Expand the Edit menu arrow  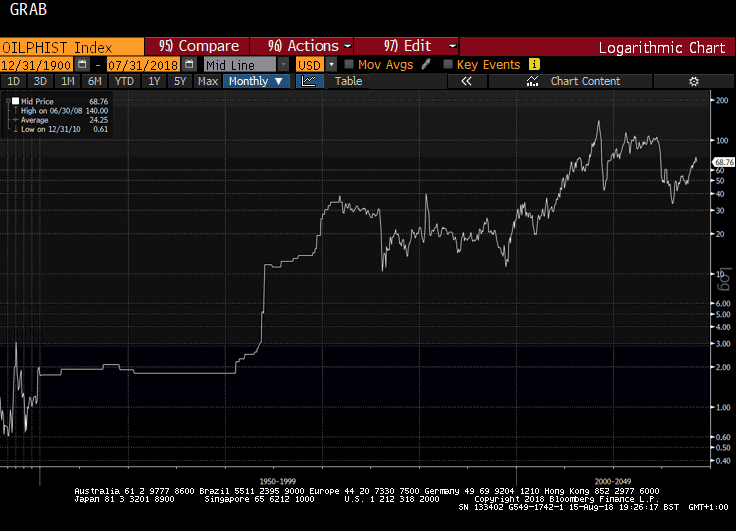pyautogui.click(x=452, y=46)
